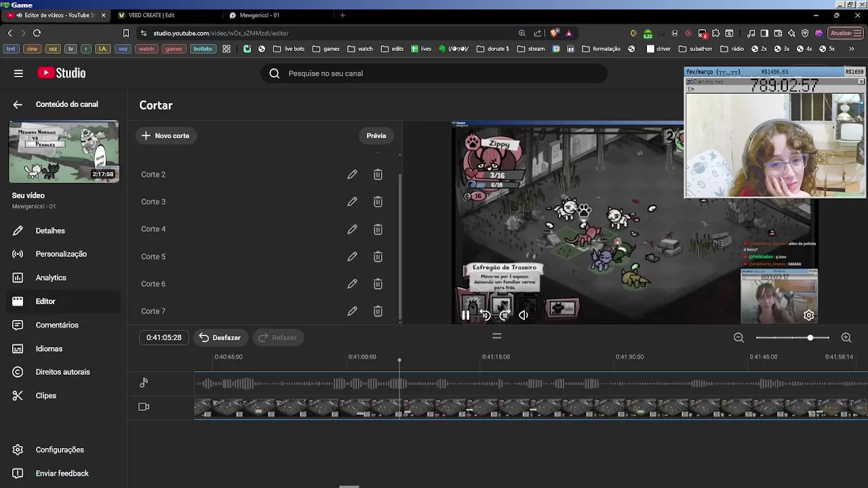Image resolution: width=868 pixels, height=488 pixels.
Task: Click the timeline playhead marker
Action: (399, 361)
